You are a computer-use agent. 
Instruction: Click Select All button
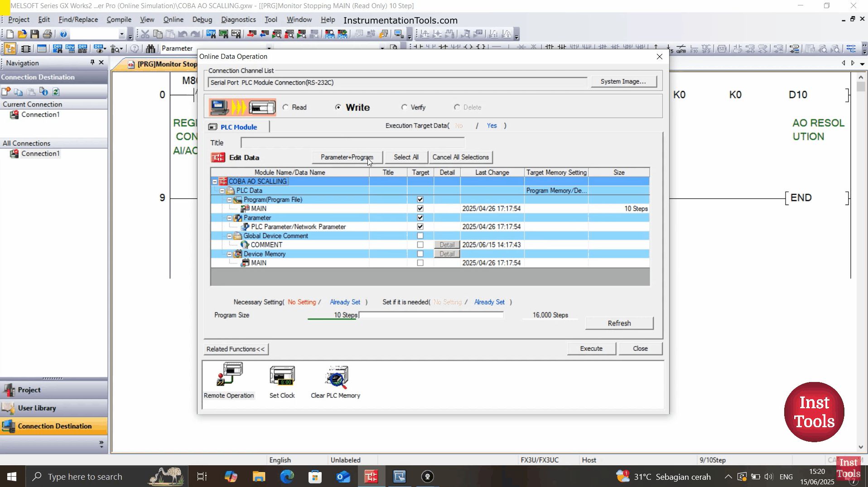406,157
